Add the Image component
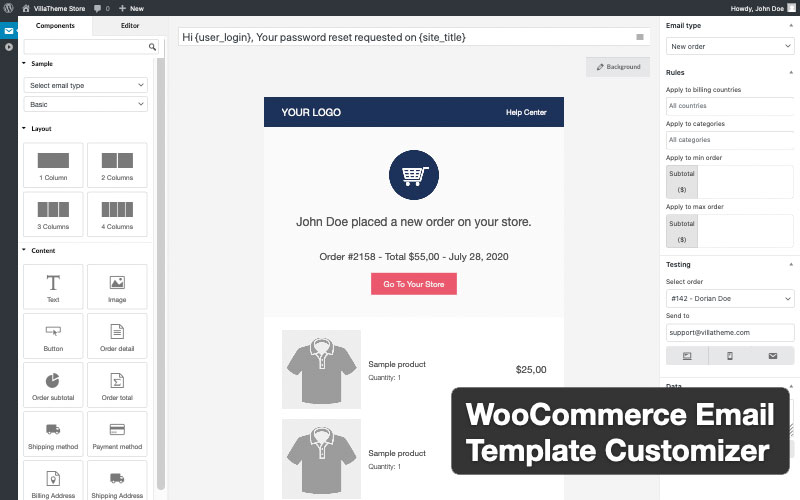The image size is (800, 500). point(117,287)
